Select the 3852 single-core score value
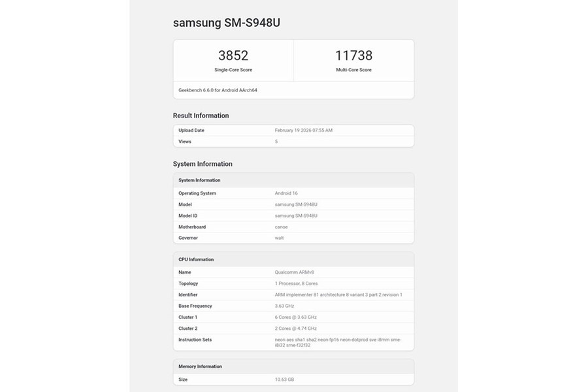Viewport: 588px width, 392px height. pos(233,56)
